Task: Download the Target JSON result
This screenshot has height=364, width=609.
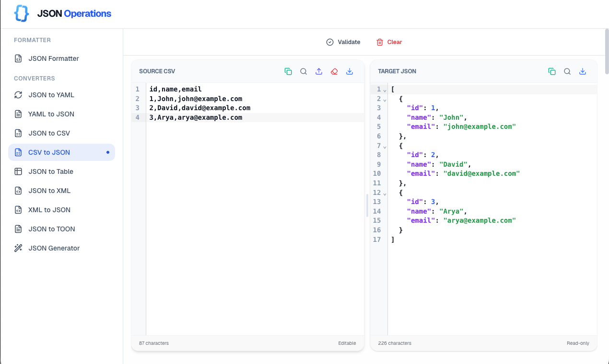Action: [x=583, y=71]
